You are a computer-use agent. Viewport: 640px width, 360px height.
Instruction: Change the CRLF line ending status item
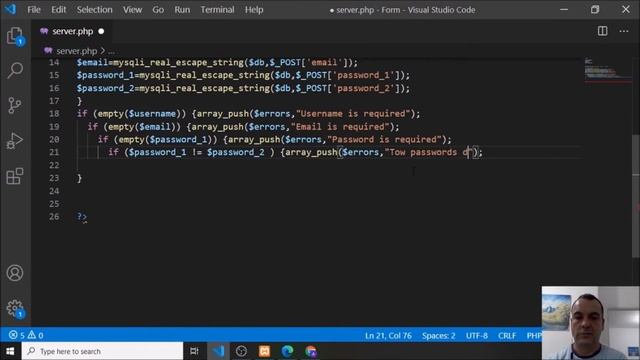[x=507, y=336]
